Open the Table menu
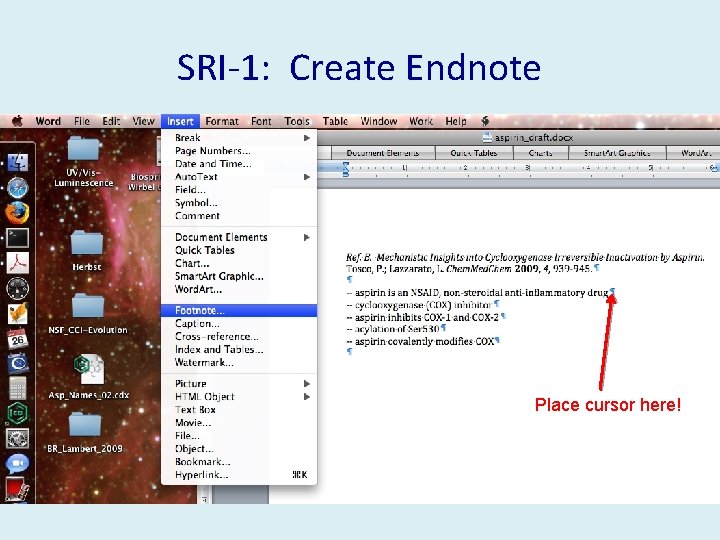This screenshot has height=540, width=720. pos(335,121)
